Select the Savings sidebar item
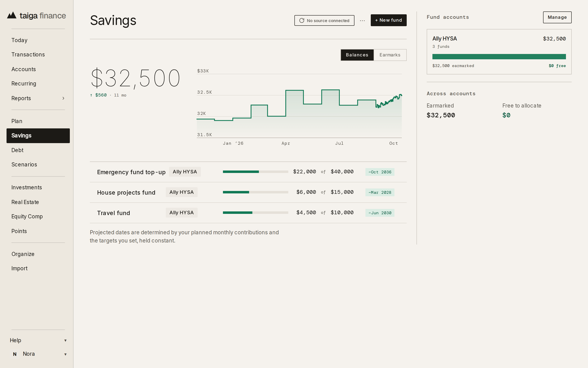 point(38,136)
